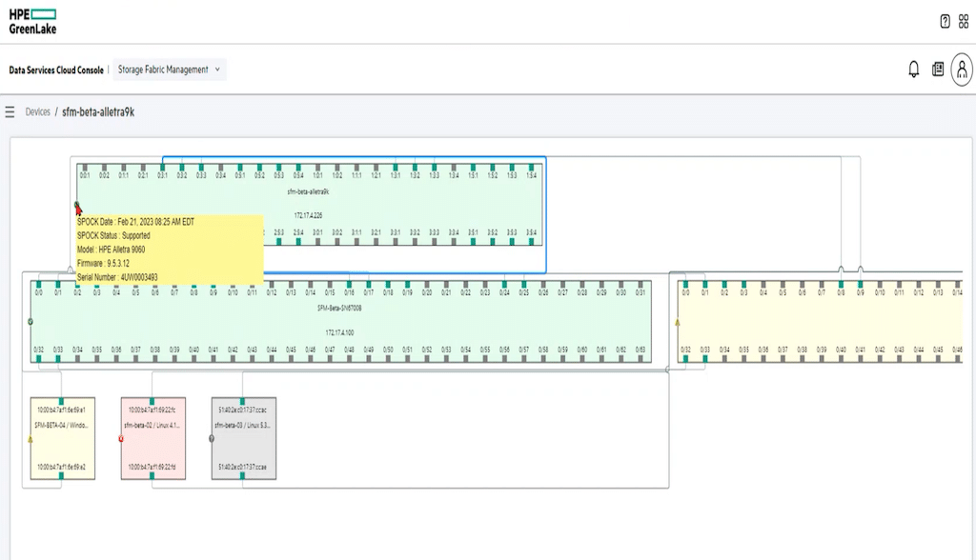Go to Devices breadcrumb
Viewport: 976px width, 560px height.
[x=37, y=112]
